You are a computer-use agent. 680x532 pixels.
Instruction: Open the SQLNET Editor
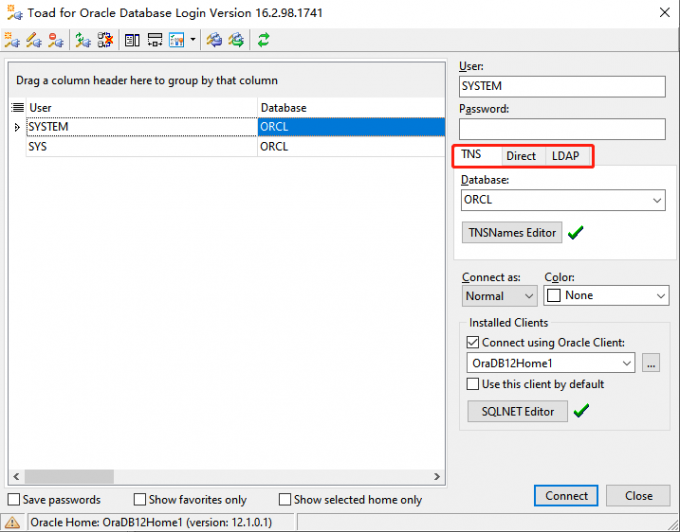(518, 411)
